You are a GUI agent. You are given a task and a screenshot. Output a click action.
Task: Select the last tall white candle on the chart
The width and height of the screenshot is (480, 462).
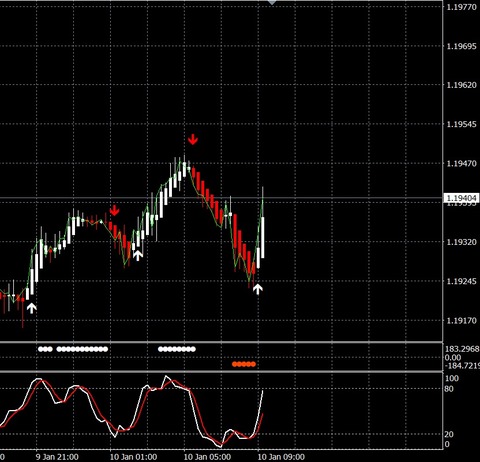(x=263, y=237)
